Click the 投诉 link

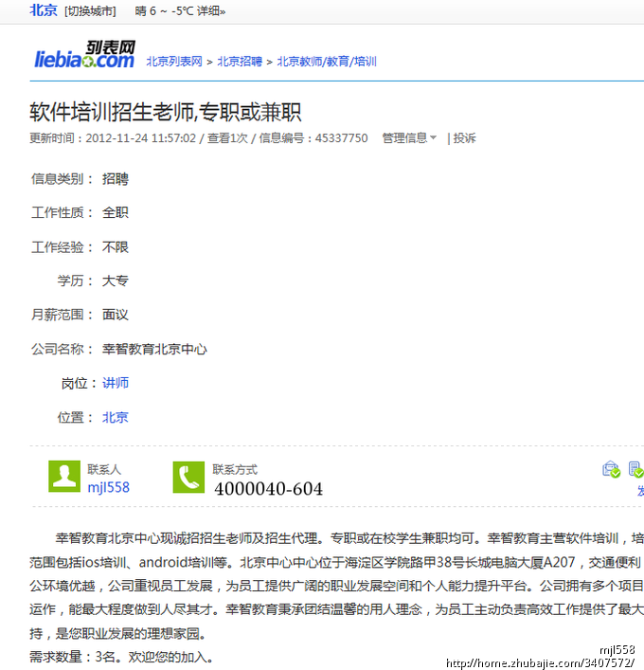[x=464, y=138]
